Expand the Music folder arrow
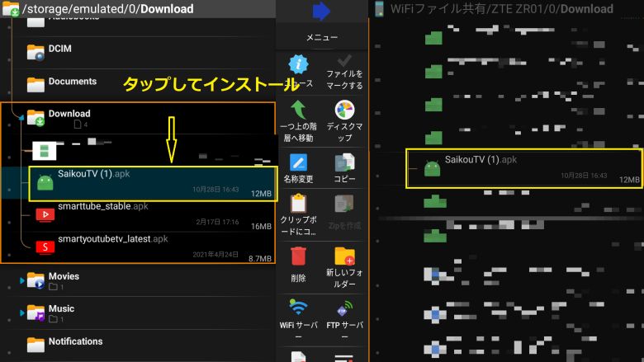The height and width of the screenshot is (362, 644). point(21,313)
